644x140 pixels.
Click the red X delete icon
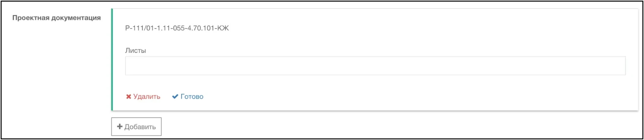click(129, 96)
